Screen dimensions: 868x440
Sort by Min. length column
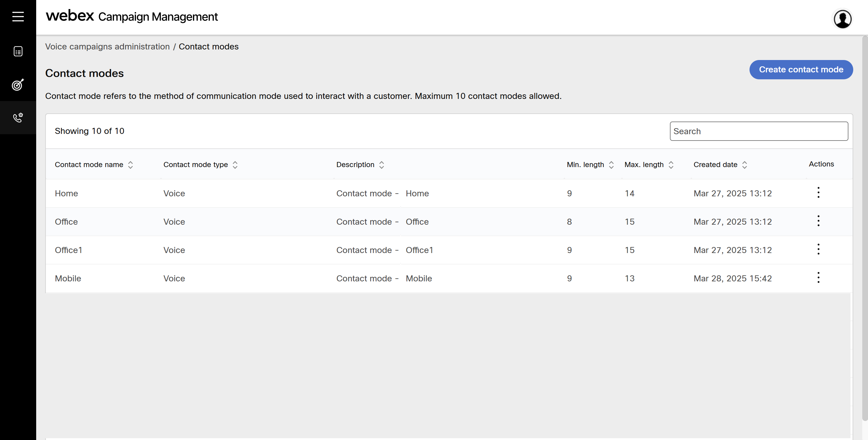[x=611, y=165]
